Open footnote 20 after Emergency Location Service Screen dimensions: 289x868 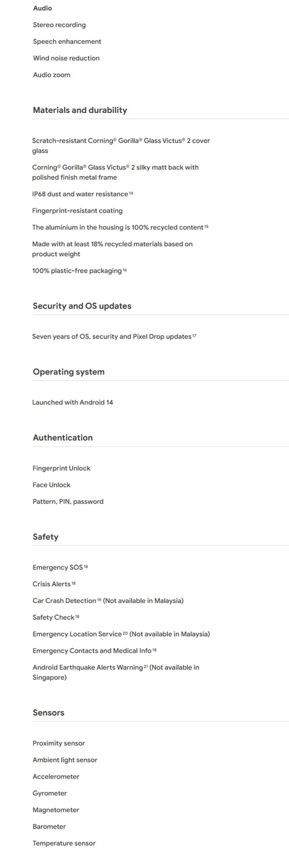(125, 633)
